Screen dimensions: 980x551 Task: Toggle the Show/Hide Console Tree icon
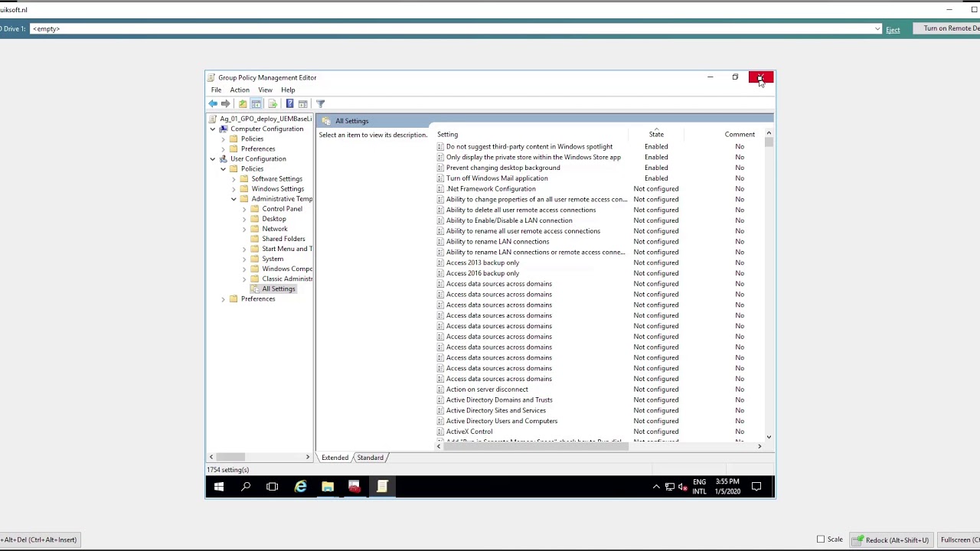[256, 103]
